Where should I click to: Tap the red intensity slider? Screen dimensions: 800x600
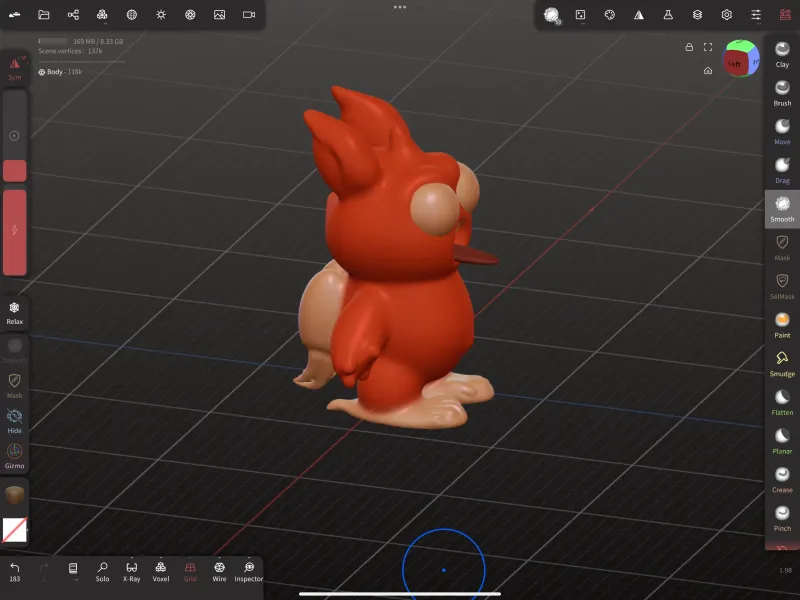pyautogui.click(x=14, y=233)
